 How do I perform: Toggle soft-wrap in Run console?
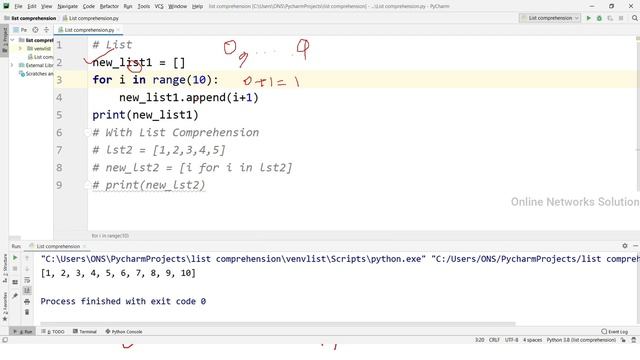click(27, 280)
